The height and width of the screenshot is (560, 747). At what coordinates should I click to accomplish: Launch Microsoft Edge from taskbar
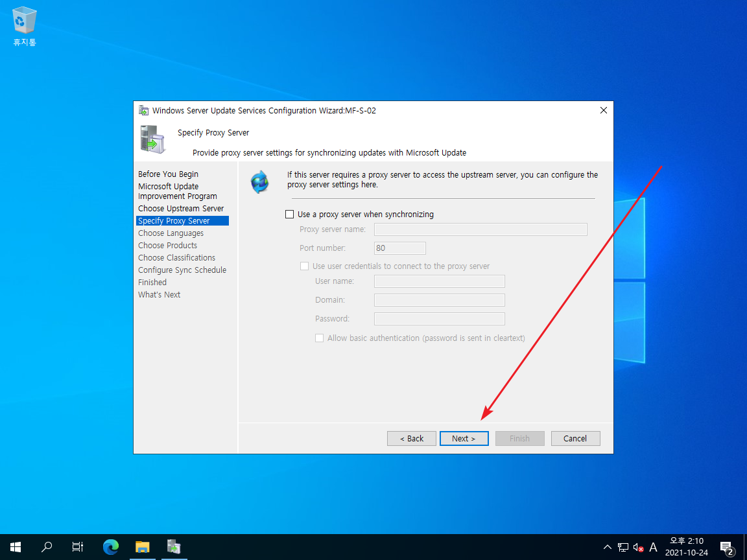pyautogui.click(x=111, y=546)
